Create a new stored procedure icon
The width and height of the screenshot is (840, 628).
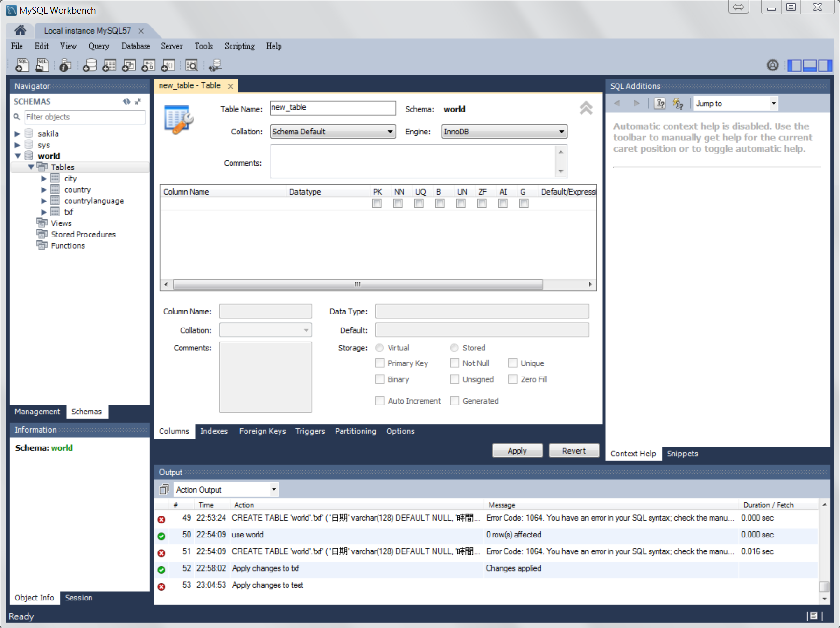pos(148,65)
